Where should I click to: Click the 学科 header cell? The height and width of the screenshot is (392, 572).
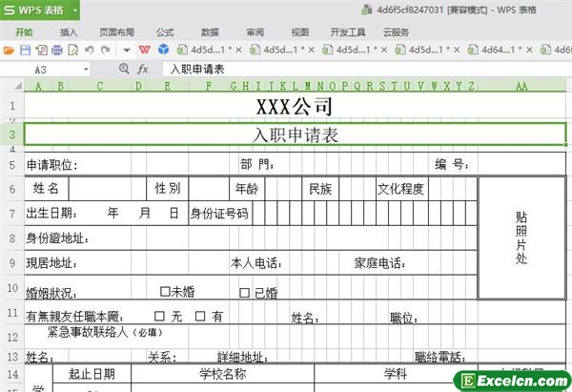click(396, 374)
